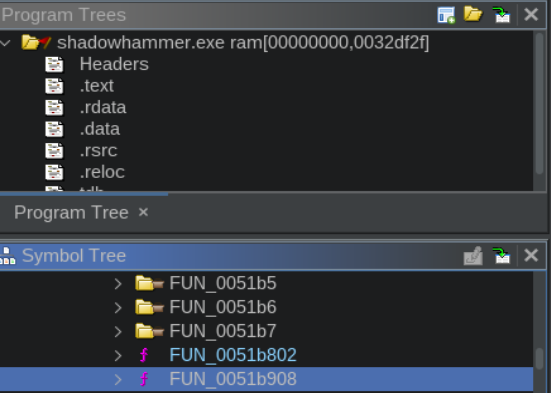Select function FUN_0051b802

[233, 355]
